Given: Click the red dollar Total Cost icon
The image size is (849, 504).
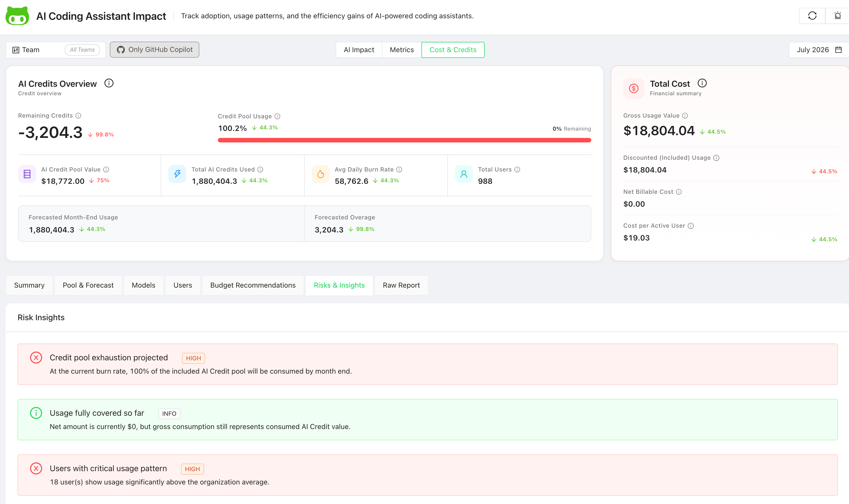Looking at the screenshot, I should pyautogui.click(x=633, y=89).
